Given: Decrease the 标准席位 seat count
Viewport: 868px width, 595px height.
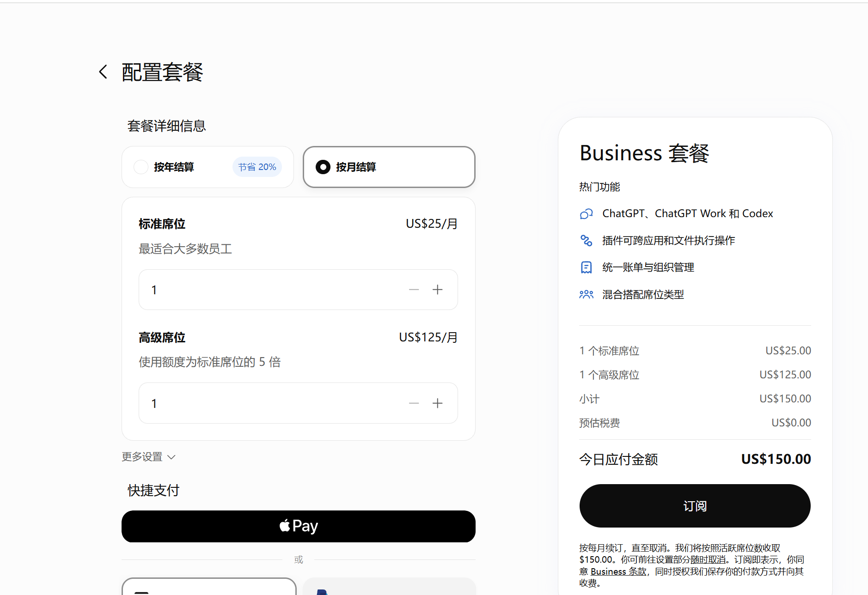Looking at the screenshot, I should click(x=414, y=290).
